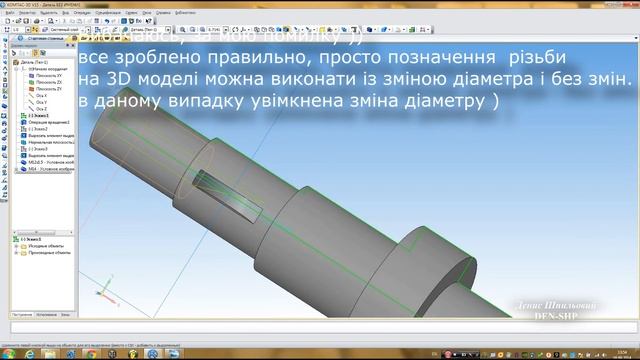Open Google Chrome from the taskbar
This screenshot has width=640, height=360.
(x=91, y=354)
